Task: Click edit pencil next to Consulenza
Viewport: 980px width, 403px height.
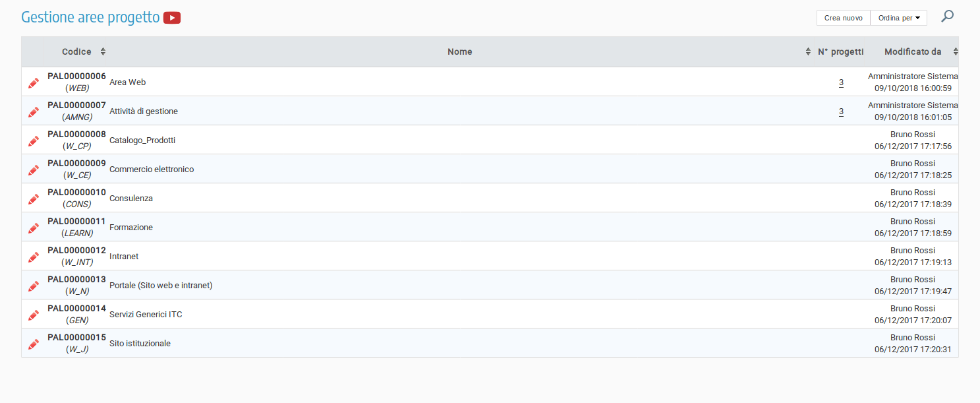Action: point(34,199)
